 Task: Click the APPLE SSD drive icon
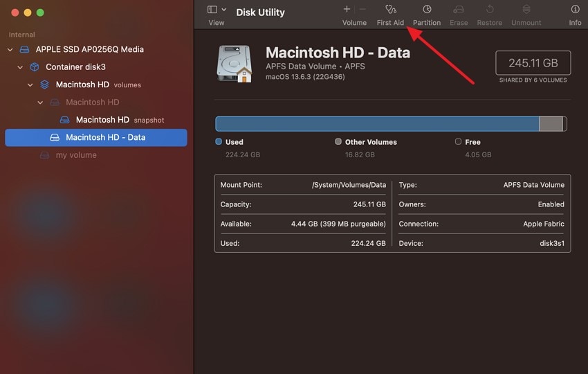coord(24,49)
